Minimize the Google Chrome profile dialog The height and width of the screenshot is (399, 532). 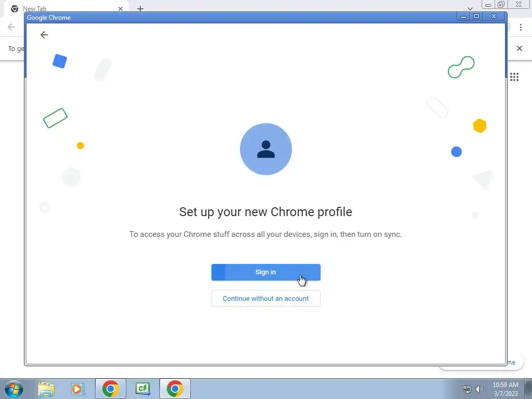pos(463,16)
